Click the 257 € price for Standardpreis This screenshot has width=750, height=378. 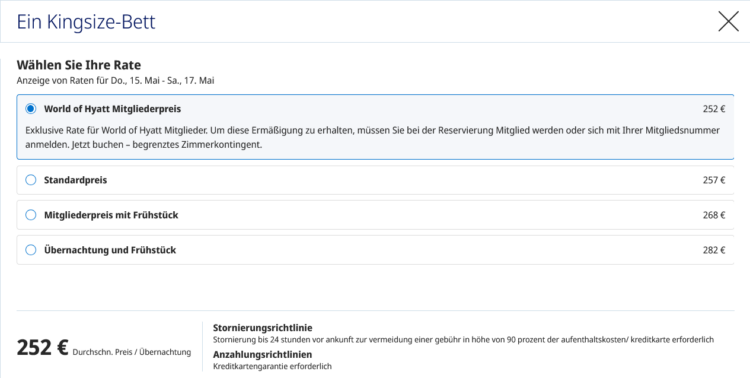click(714, 180)
